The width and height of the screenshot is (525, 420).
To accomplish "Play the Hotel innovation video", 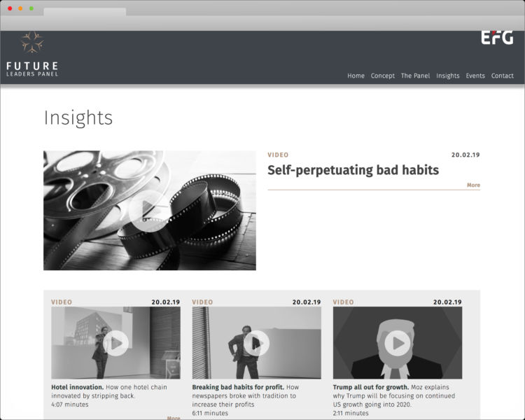I will point(115,343).
